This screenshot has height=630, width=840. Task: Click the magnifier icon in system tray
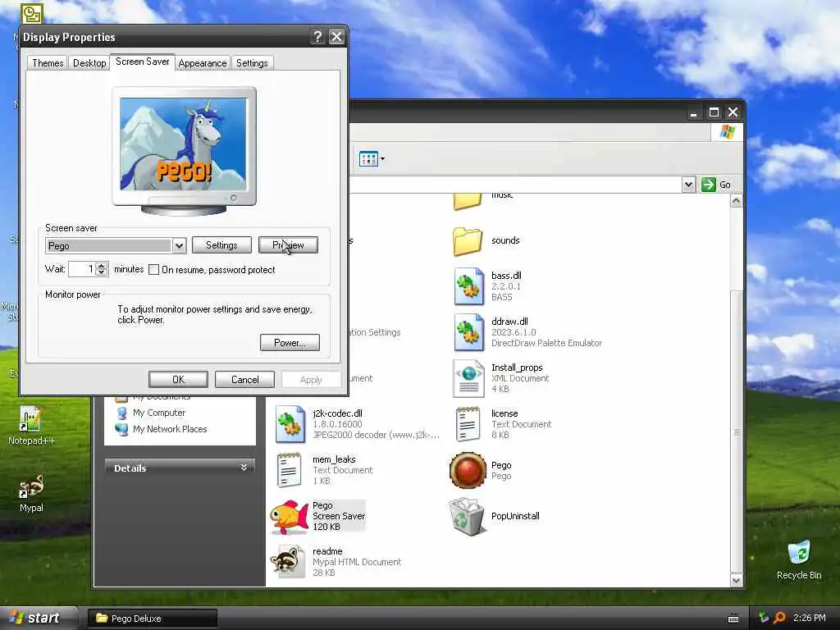pos(779,618)
